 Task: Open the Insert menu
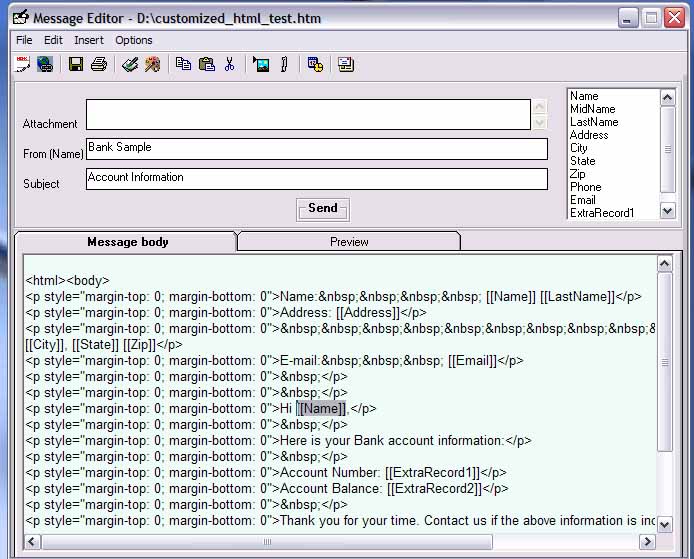tap(88, 40)
